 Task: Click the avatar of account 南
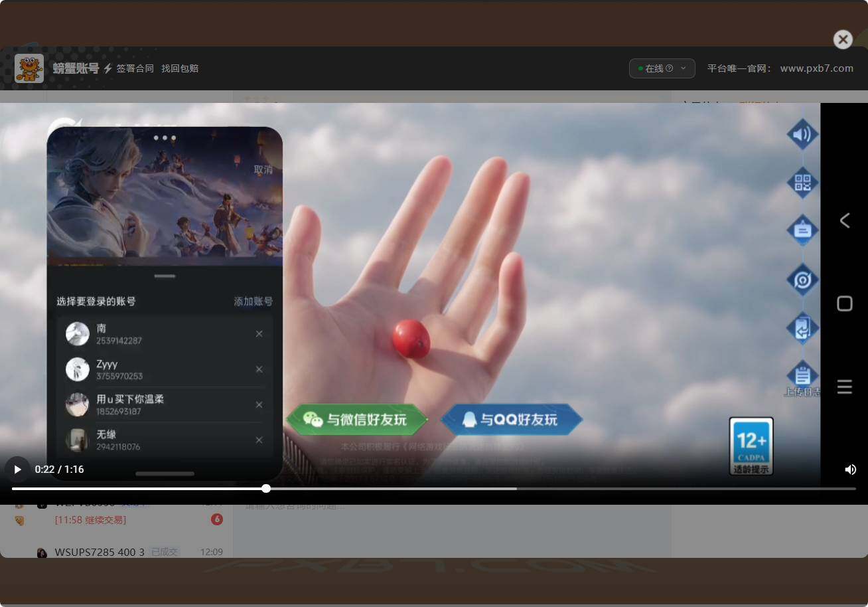[78, 334]
